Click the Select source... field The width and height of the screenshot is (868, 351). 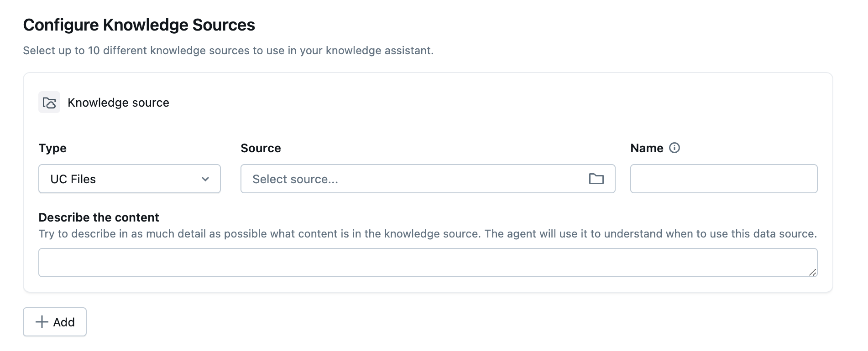click(x=411, y=179)
